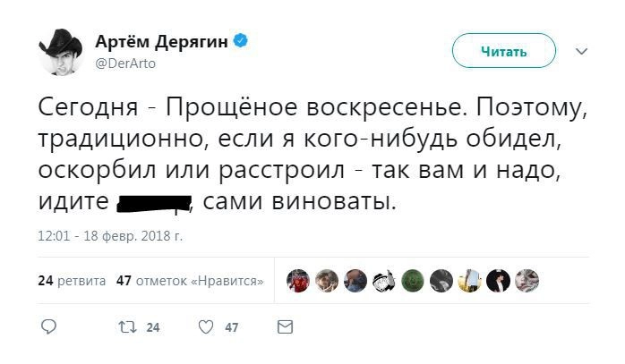Image resolution: width=625 pixels, height=364 pixels.
Task: Open the green circular liker avatar
Action: pos(412,281)
